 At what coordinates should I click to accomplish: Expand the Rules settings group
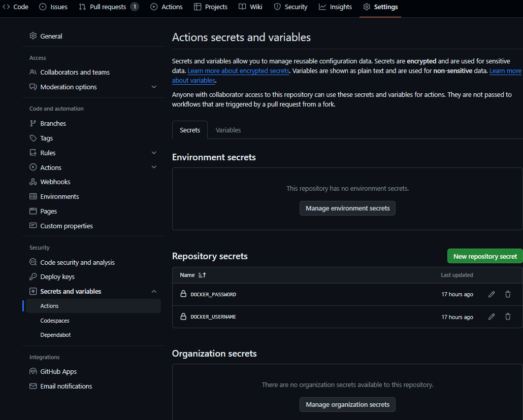pyautogui.click(x=154, y=152)
